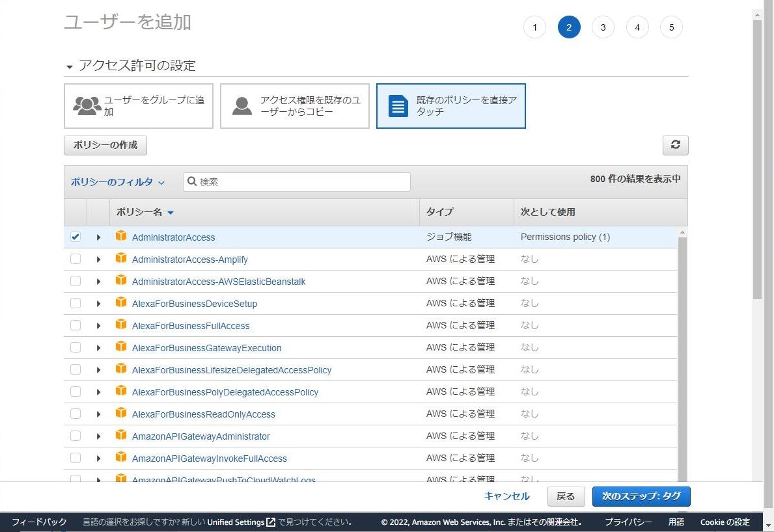
Task: Expand the AmazonAPIGatewayInvokeFullAccess row details
Action: (x=98, y=459)
